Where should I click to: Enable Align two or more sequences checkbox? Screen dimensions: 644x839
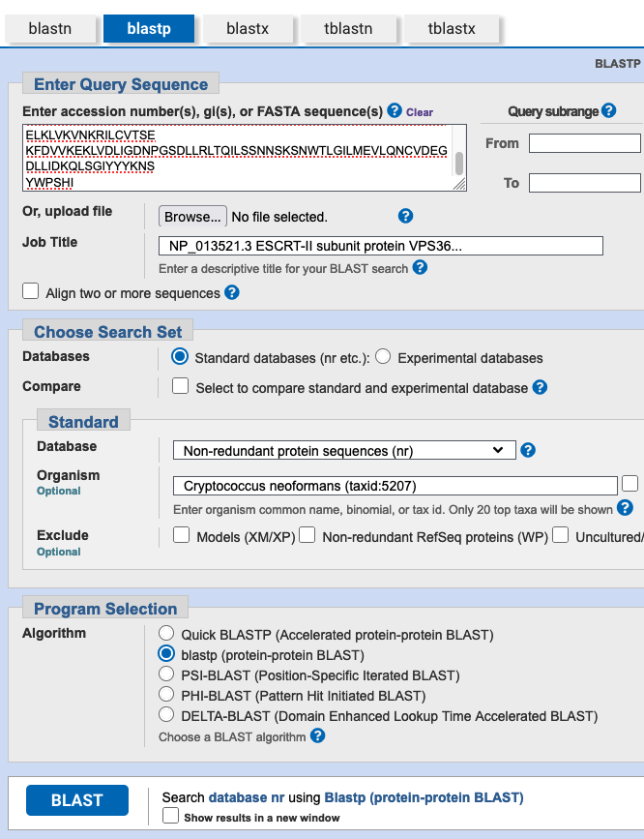coord(31,291)
